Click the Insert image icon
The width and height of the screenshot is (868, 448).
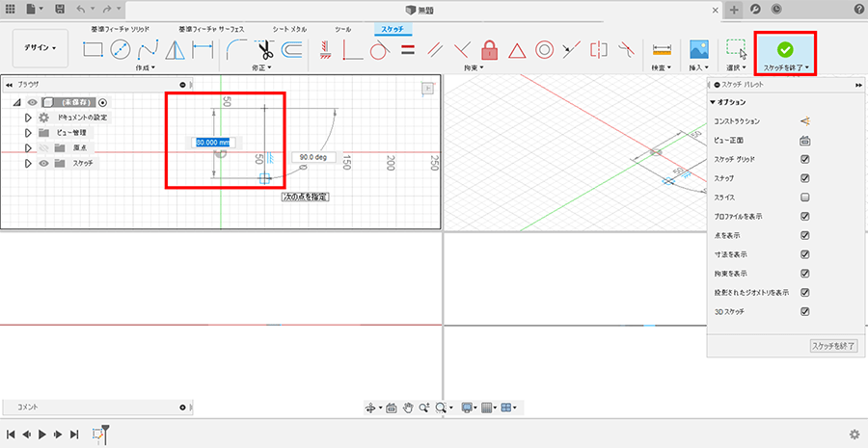click(x=700, y=48)
